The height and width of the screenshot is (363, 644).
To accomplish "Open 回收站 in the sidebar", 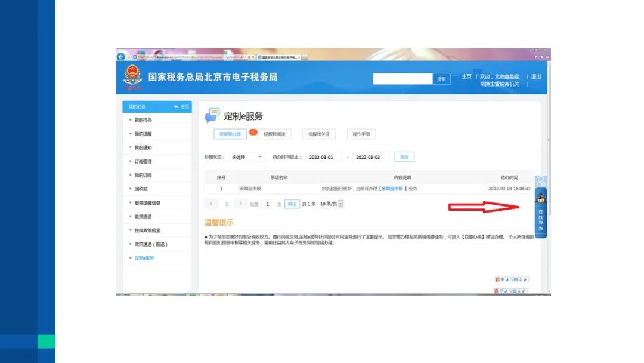I will (x=141, y=189).
